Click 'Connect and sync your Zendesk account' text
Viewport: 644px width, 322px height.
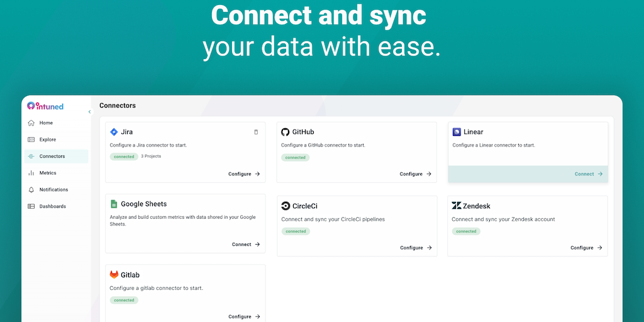point(503,219)
